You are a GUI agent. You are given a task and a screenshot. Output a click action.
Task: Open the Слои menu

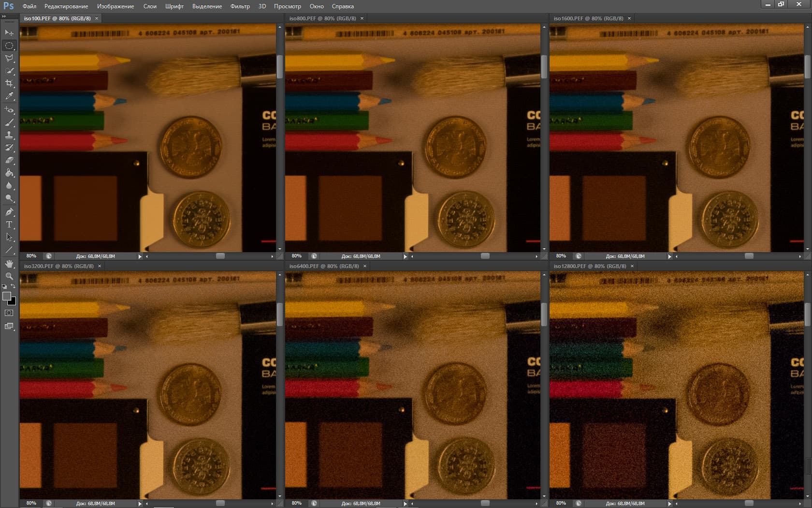150,6
